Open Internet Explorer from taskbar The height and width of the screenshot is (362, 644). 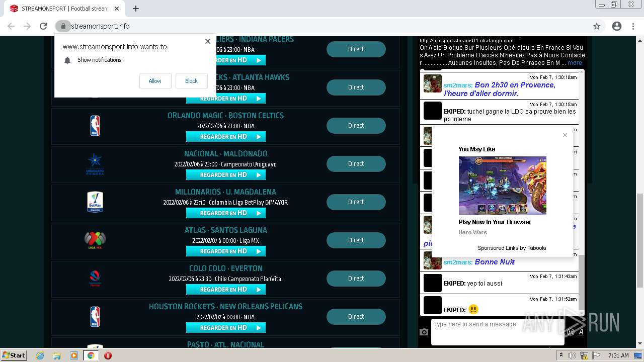pos(40,355)
